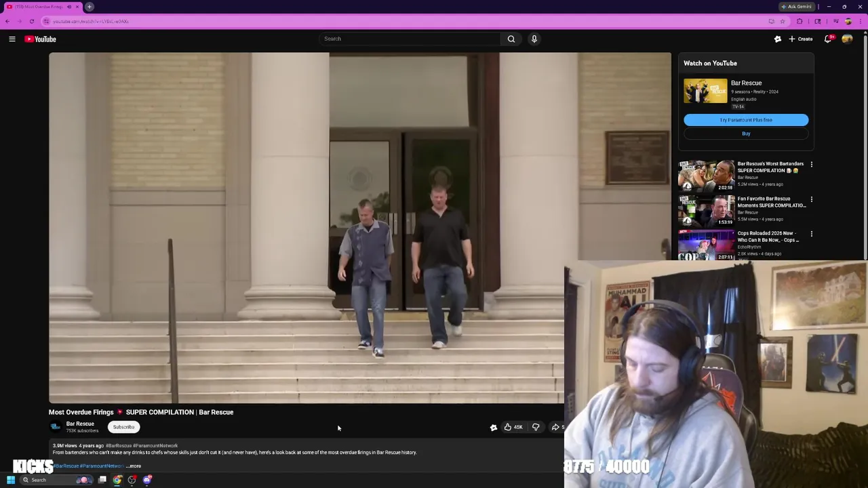Close the Most Overdue Firings tab
Viewport: 868px width, 488px height.
point(77,7)
